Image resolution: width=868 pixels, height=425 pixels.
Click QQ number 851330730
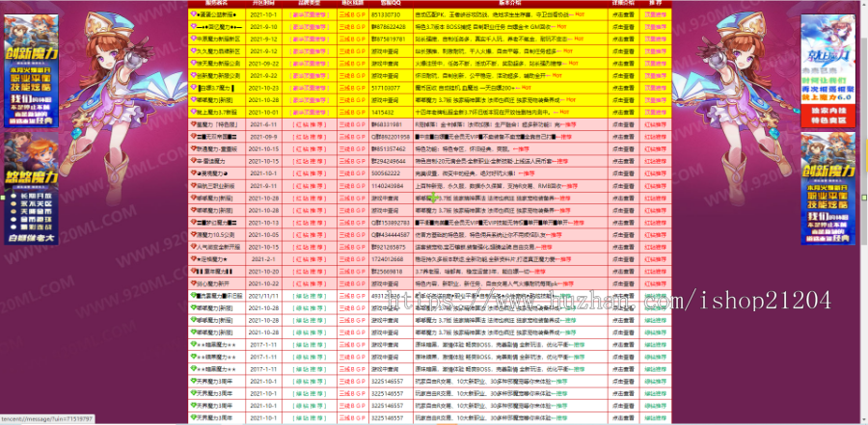coord(386,14)
